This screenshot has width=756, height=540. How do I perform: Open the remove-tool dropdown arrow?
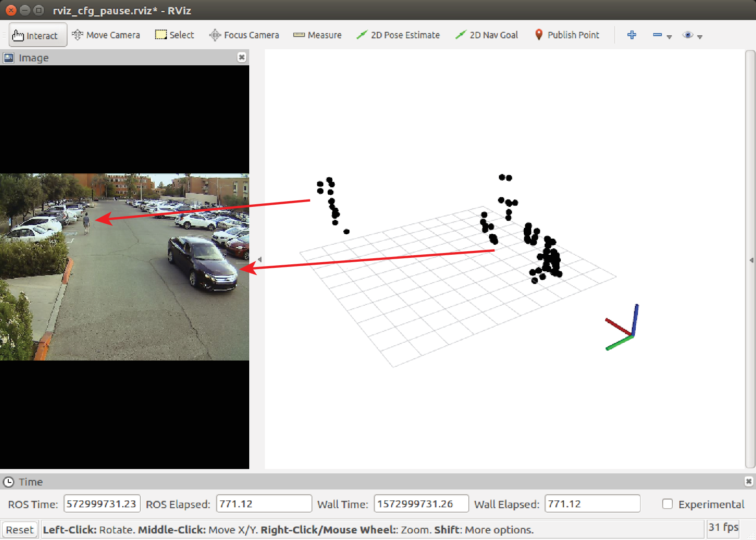click(x=669, y=37)
